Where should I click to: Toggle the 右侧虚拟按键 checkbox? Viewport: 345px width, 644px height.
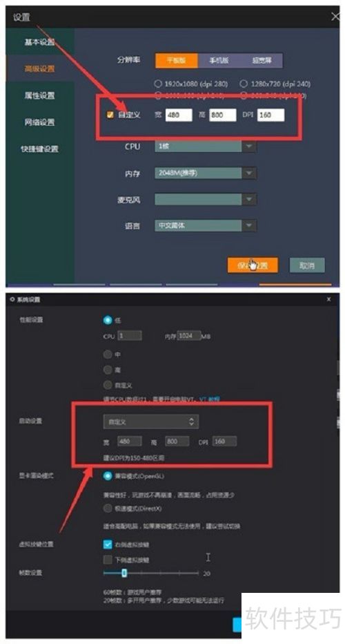coord(108,544)
